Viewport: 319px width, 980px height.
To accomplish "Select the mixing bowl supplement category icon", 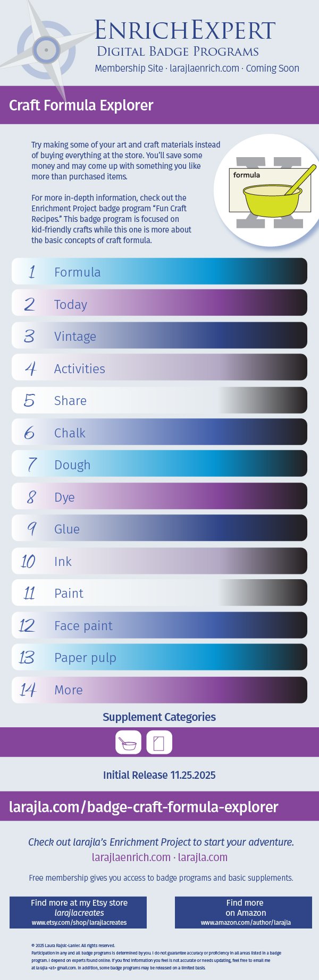I will 128,742.
